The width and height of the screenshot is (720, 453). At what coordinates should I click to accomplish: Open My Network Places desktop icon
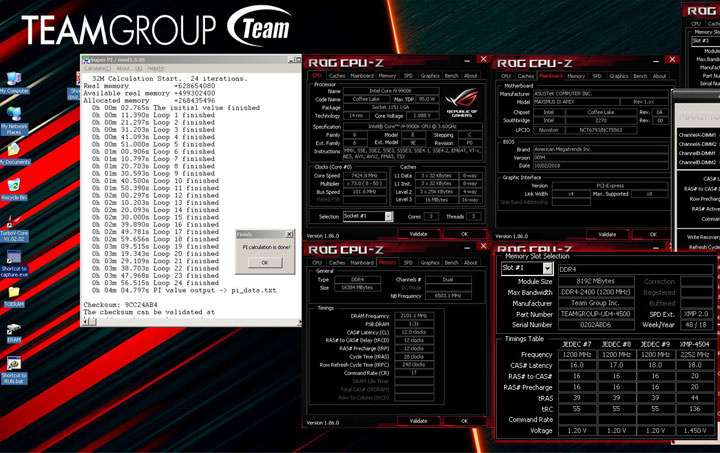(x=14, y=120)
